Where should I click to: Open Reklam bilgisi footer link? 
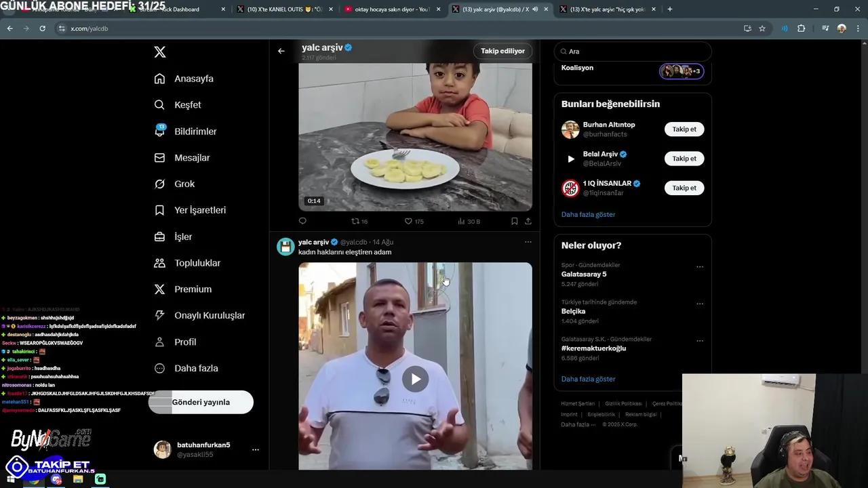point(641,414)
